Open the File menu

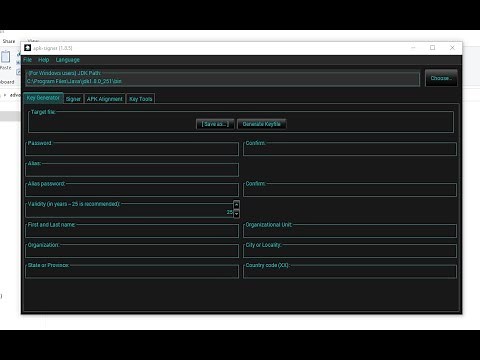pyautogui.click(x=27, y=60)
